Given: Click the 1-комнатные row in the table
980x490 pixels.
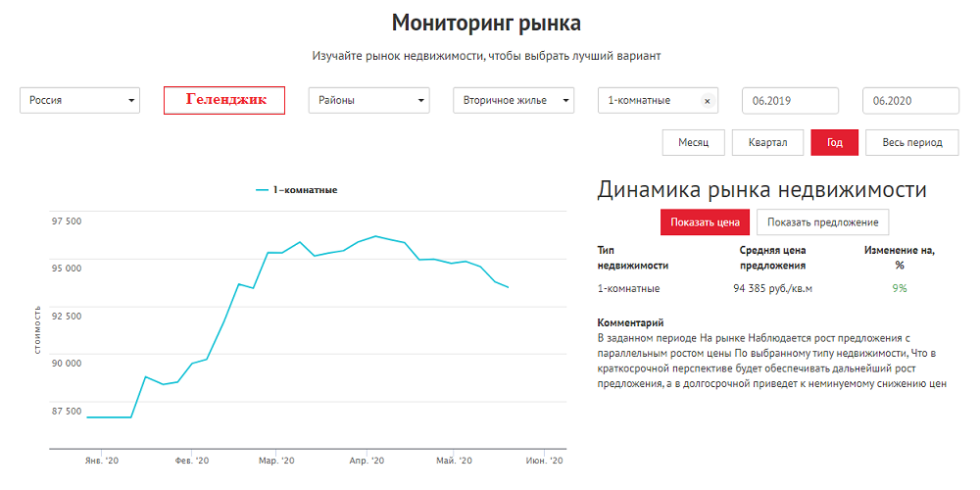Looking at the screenshot, I should [x=628, y=288].
